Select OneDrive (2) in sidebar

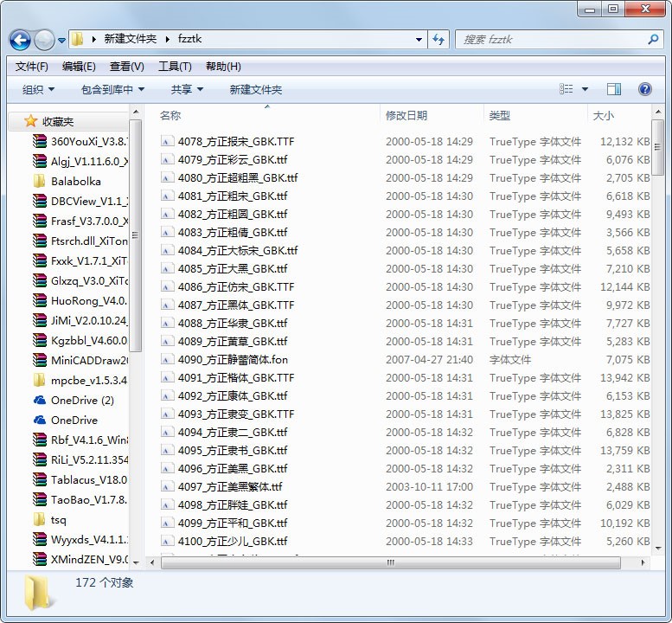(74, 400)
